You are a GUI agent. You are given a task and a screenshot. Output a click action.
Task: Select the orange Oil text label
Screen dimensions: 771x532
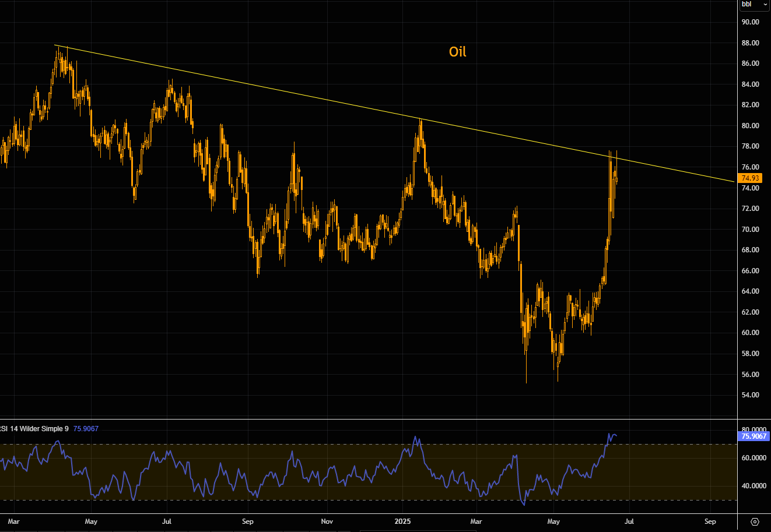click(457, 52)
